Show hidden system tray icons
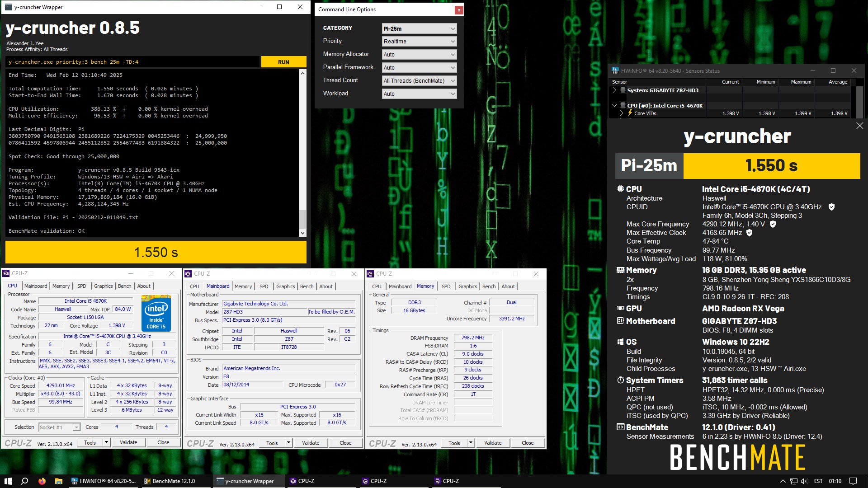Screen dimensions: 868x488 [x=783, y=481]
